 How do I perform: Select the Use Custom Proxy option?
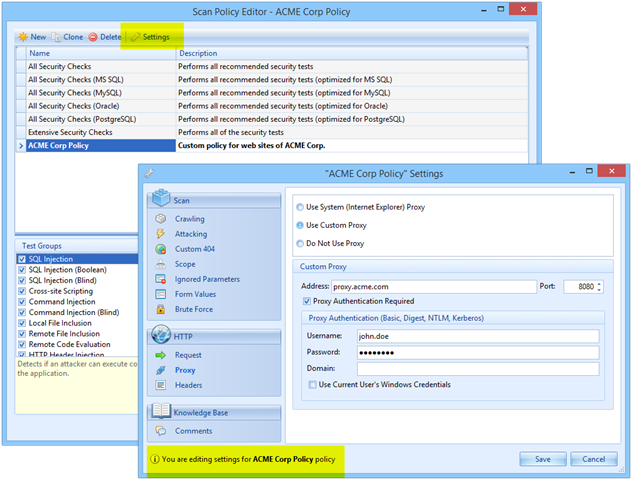[x=300, y=225]
